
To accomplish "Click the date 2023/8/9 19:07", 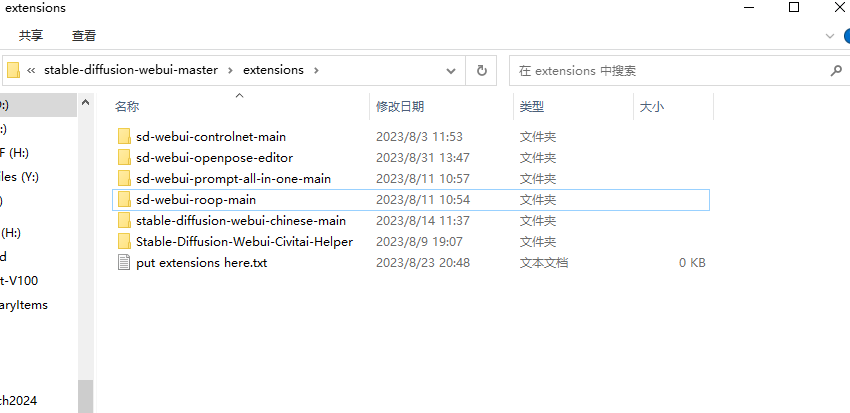I will click(420, 241).
